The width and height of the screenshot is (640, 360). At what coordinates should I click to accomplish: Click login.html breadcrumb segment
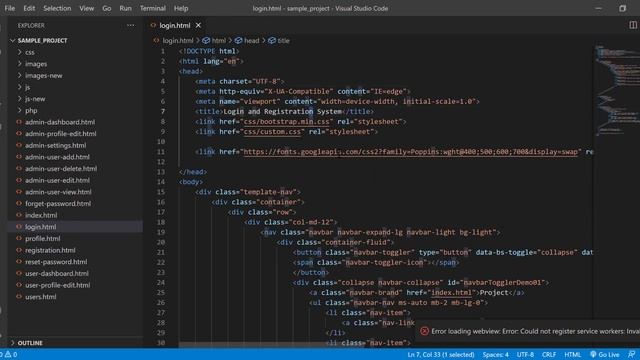click(178, 40)
